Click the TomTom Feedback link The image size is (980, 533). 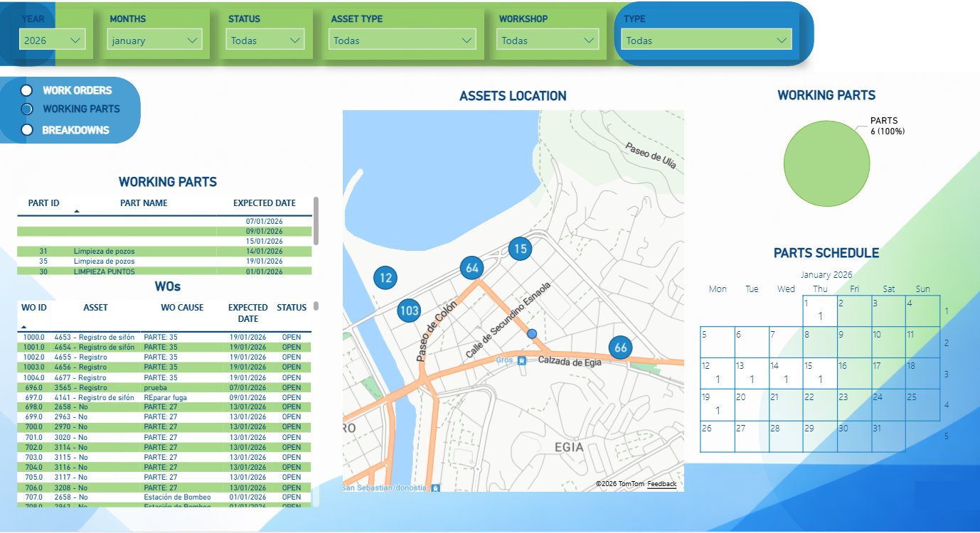pyautogui.click(x=662, y=484)
